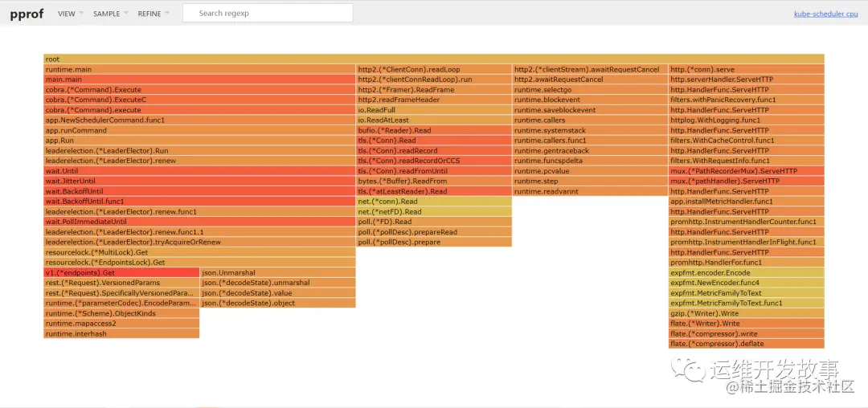Select the runtime.main frame
This screenshot has width=868, height=408.
(x=199, y=69)
